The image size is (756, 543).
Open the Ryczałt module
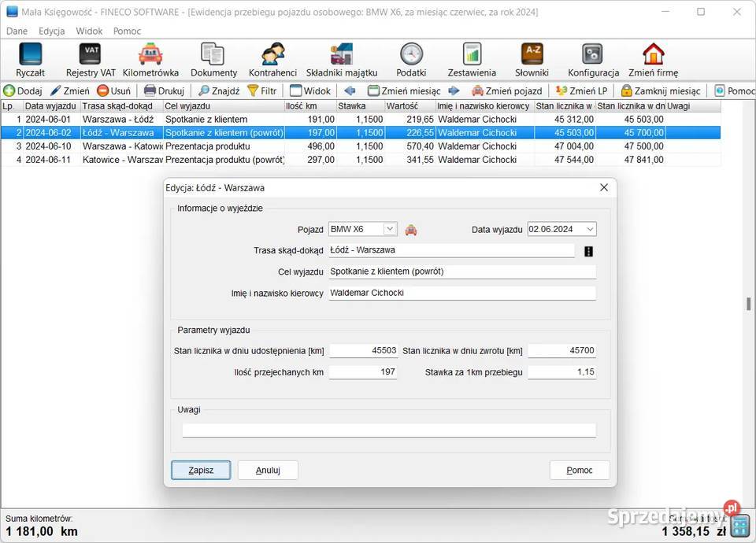pos(30,60)
